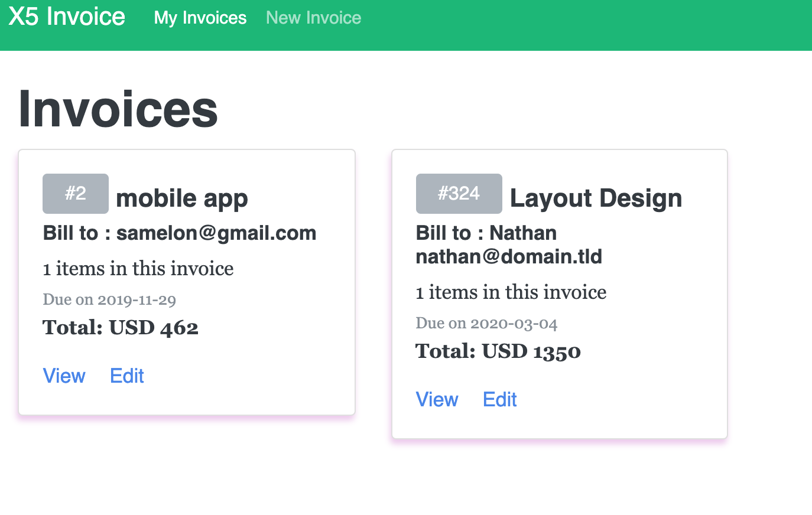View the Layout Design invoice
Image resolution: width=812 pixels, height=515 pixels.
pos(437,399)
